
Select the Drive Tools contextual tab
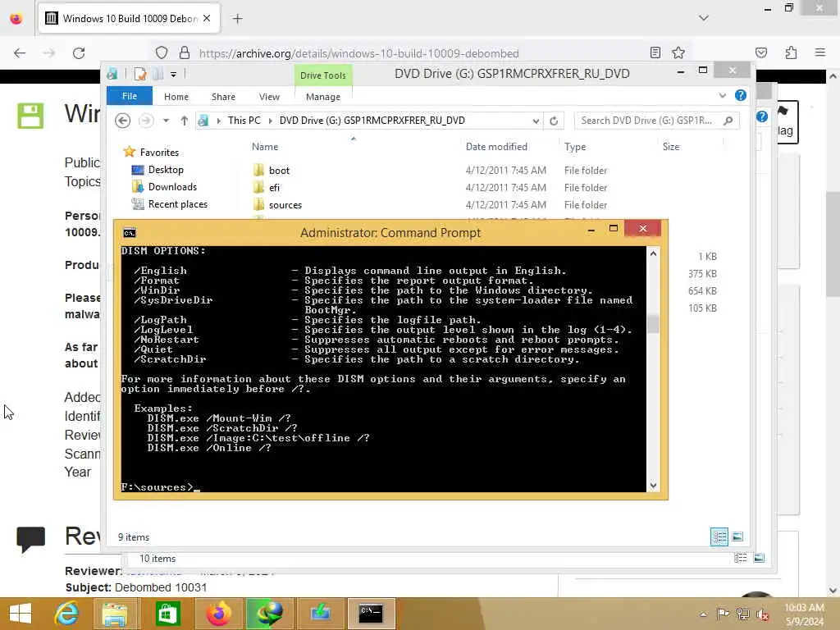[323, 75]
